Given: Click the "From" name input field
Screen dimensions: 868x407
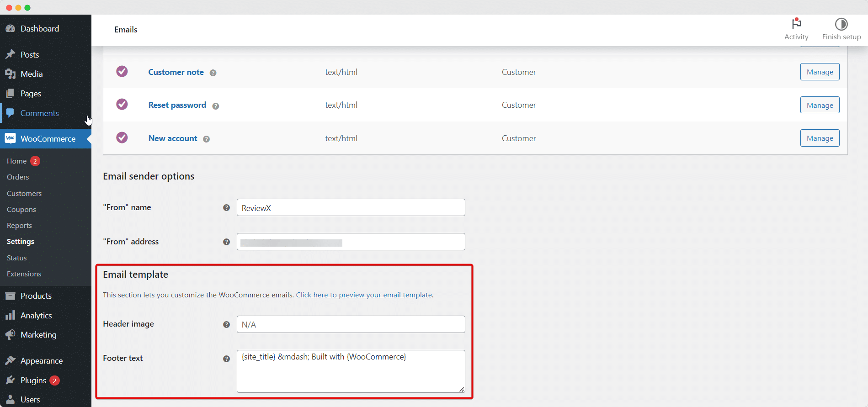Looking at the screenshot, I should point(351,207).
